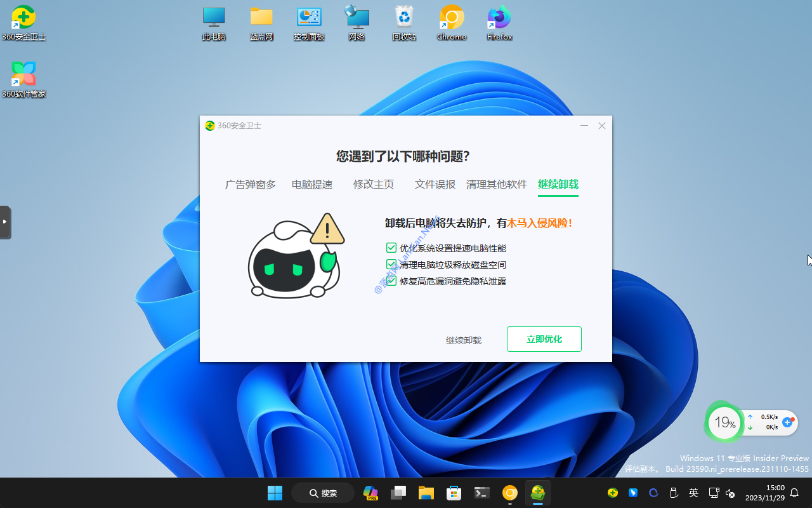Click the 继续卸载 link at dialog bottom
Screen dimensions: 812x508
tap(464, 340)
